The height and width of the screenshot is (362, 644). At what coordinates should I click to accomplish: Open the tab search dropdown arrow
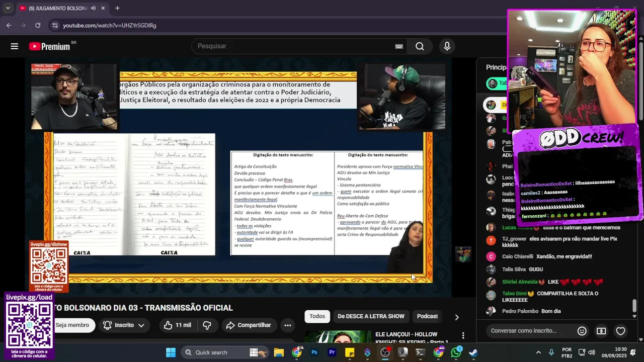coord(8,8)
